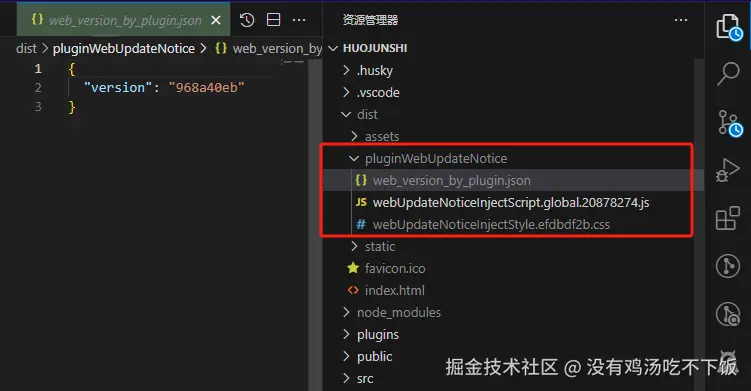Click line number 3 in the gutter
Viewport: 751px width, 391px height.
click(x=38, y=106)
